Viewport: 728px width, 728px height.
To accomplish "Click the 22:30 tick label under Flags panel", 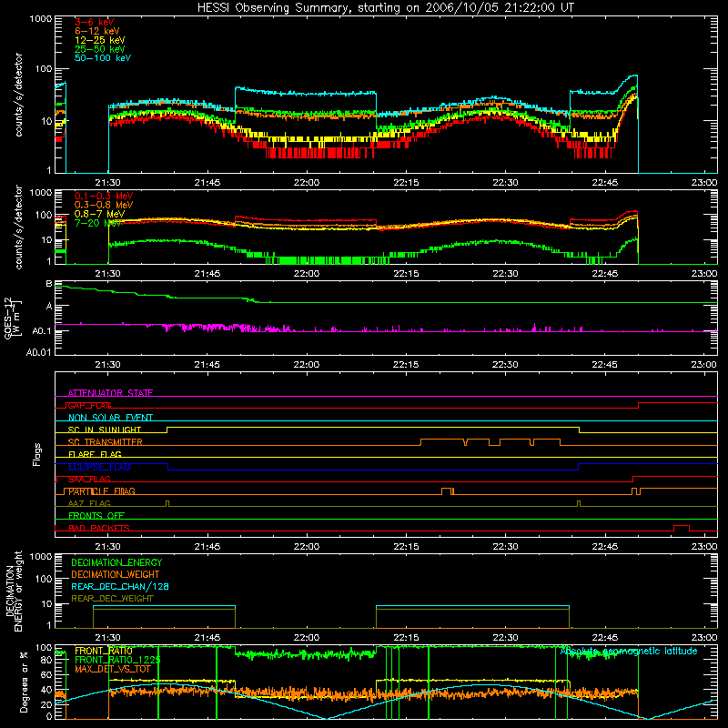I will click(x=505, y=547).
